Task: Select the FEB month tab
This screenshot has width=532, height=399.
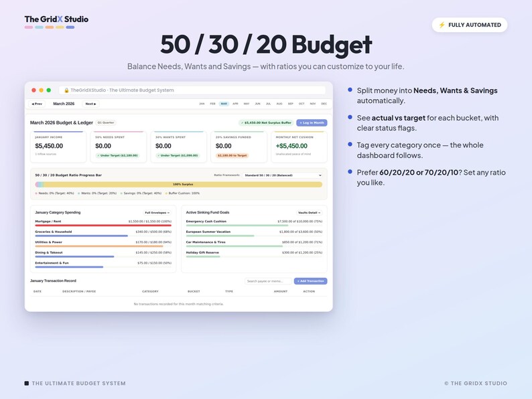Action: coord(212,104)
